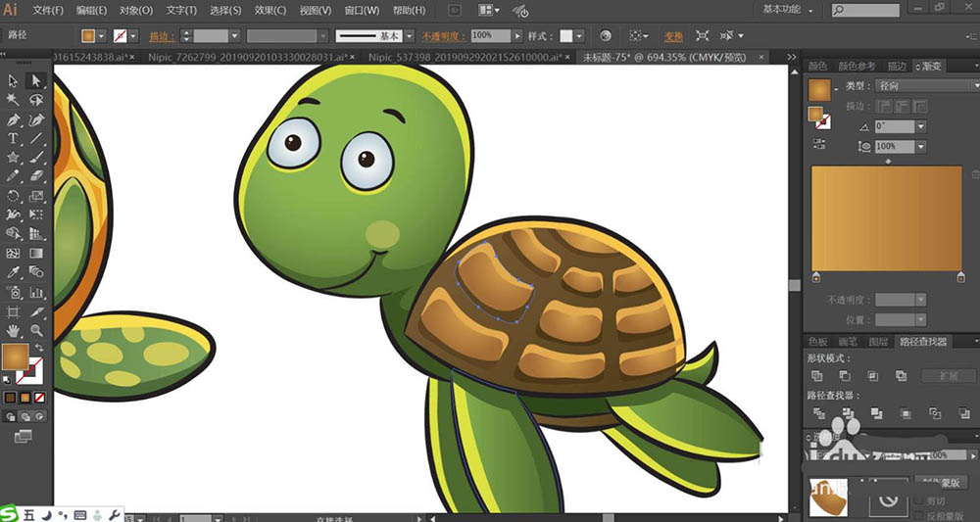This screenshot has height=522, width=980.
Task: Set toolbox paint mode to Gradient
Action: click(x=24, y=397)
